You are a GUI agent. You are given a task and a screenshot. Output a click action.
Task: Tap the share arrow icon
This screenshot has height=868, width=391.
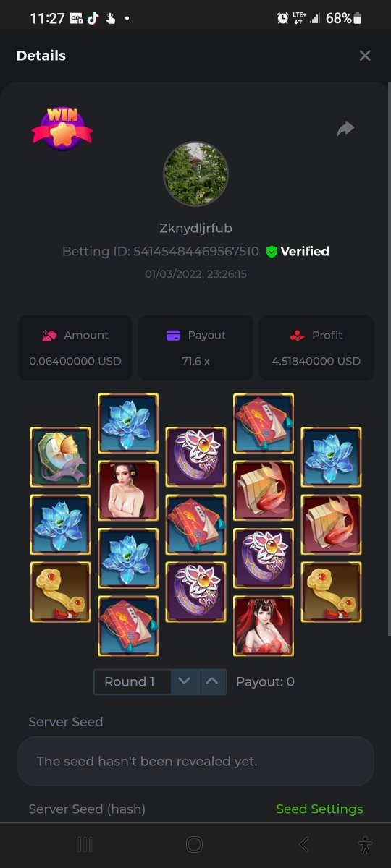point(345,129)
